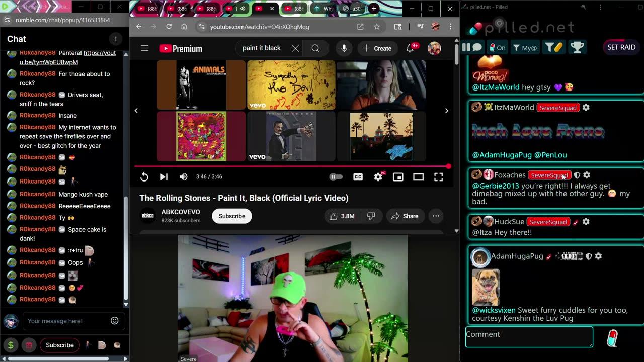Dislike the Paint It, Black video
The image size is (644, 362).
tap(371, 216)
